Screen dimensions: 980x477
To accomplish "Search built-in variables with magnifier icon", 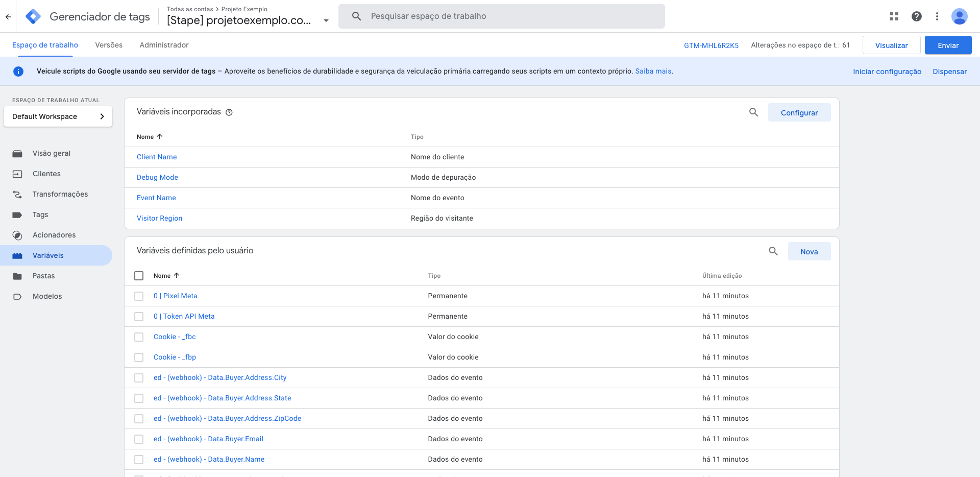I will (x=753, y=112).
